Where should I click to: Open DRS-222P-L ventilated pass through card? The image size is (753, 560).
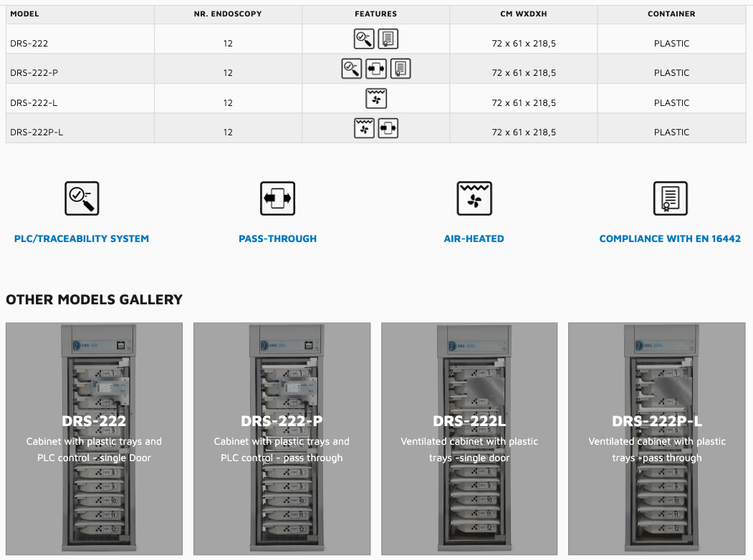point(657,438)
